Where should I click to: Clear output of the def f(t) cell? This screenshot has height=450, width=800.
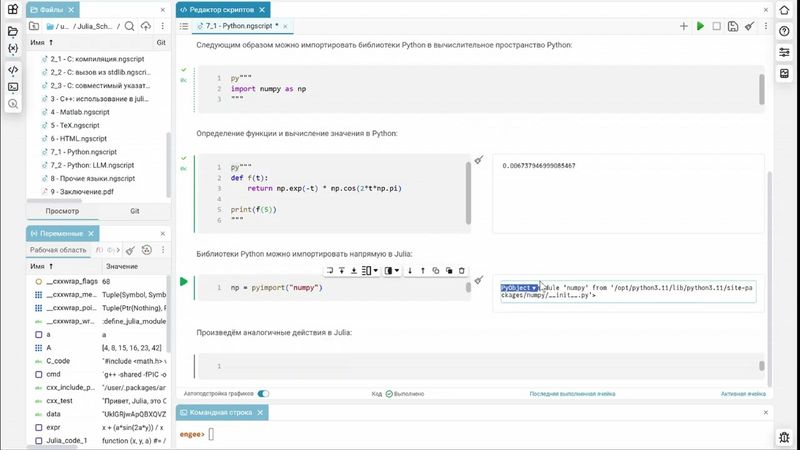tap(479, 160)
